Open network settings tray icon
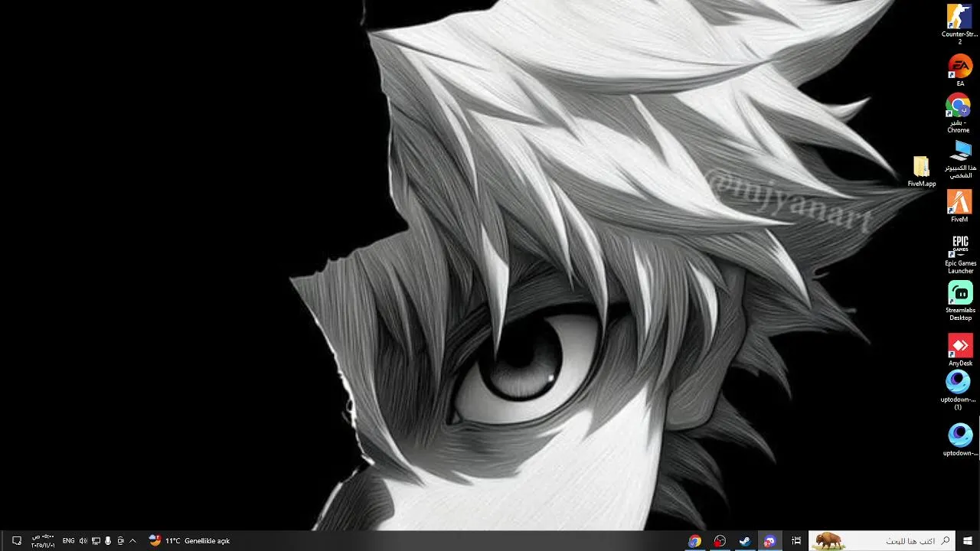The width and height of the screenshot is (980, 551). click(96, 541)
